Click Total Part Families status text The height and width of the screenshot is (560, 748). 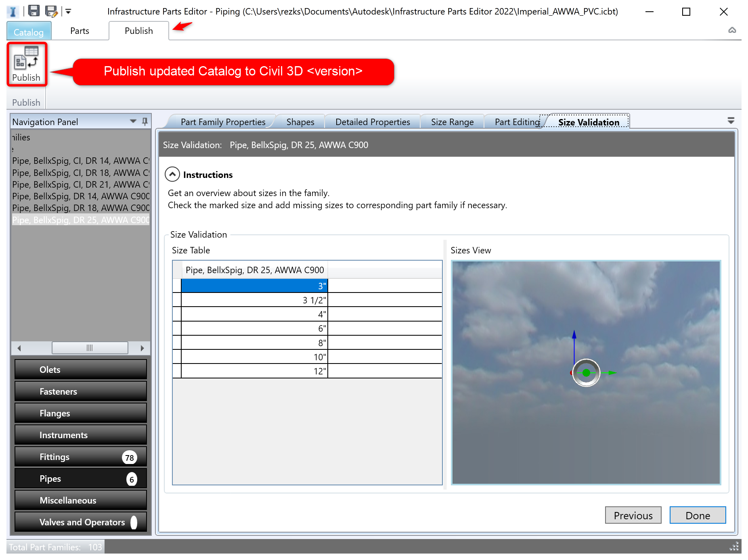click(55, 547)
